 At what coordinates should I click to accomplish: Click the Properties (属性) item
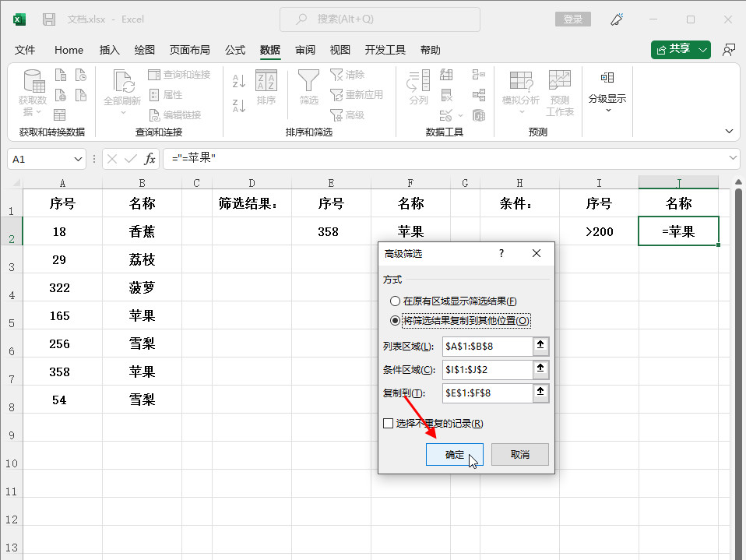(166, 95)
